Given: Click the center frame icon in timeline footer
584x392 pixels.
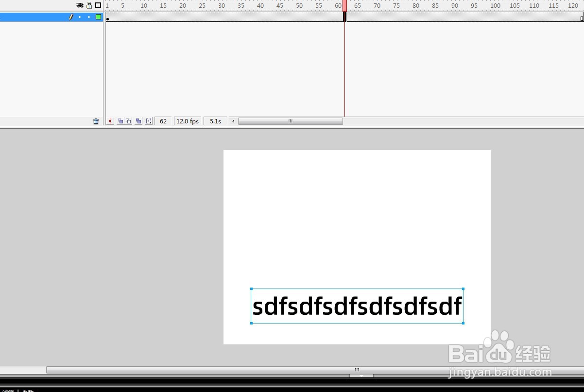Looking at the screenshot, I should tap(110, 121).
